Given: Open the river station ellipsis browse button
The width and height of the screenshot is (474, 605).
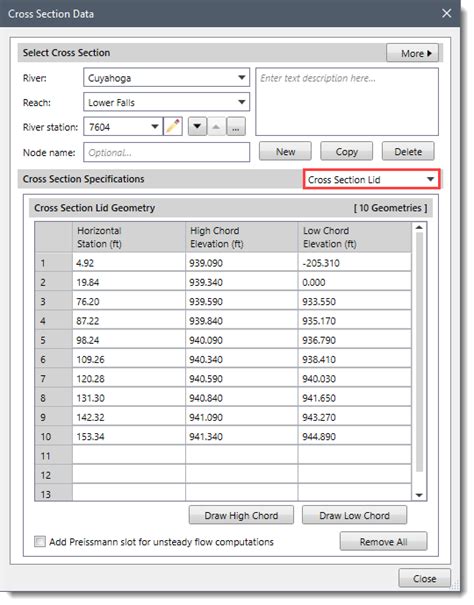Looking at the screenshot, I should pos(236,127).
